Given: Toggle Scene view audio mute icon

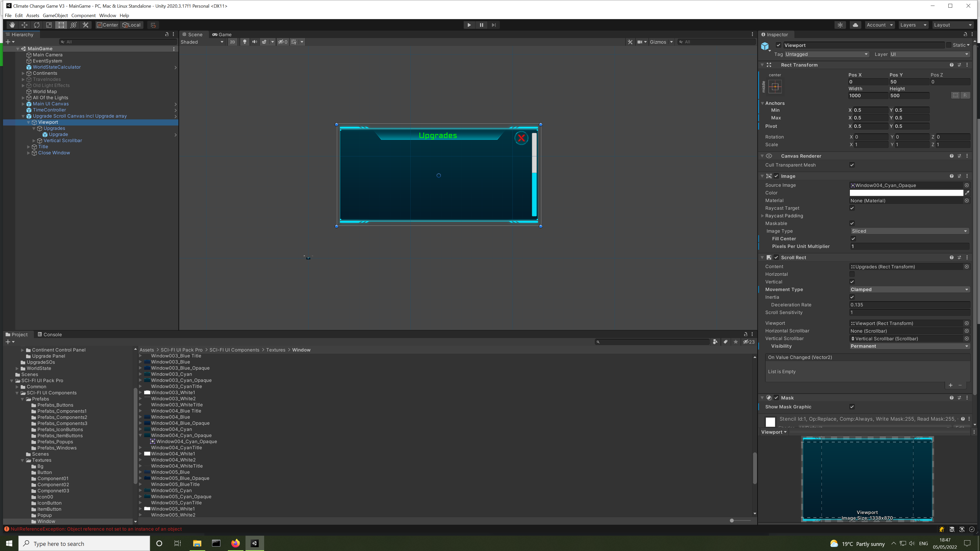Looking at the screenshot, I should point(254,42).
